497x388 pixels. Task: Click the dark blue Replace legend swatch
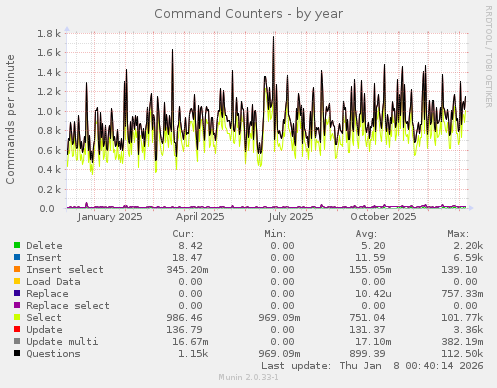coord(17,293)
